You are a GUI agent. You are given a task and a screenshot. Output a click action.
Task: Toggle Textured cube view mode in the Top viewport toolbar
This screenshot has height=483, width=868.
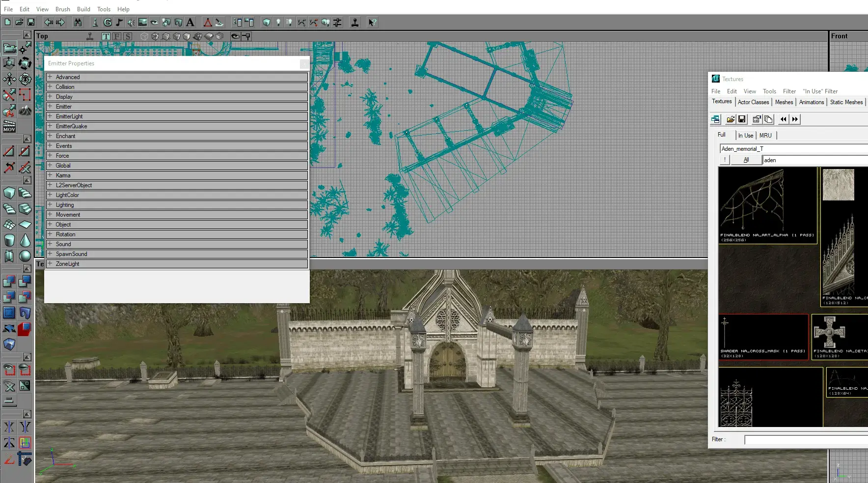[177, 36]
